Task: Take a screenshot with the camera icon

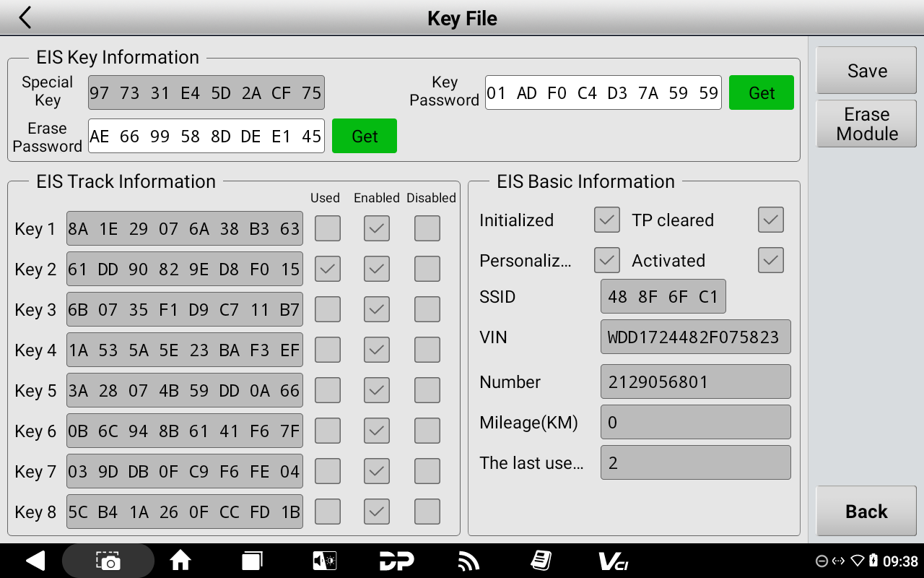Action: point(108,561)
